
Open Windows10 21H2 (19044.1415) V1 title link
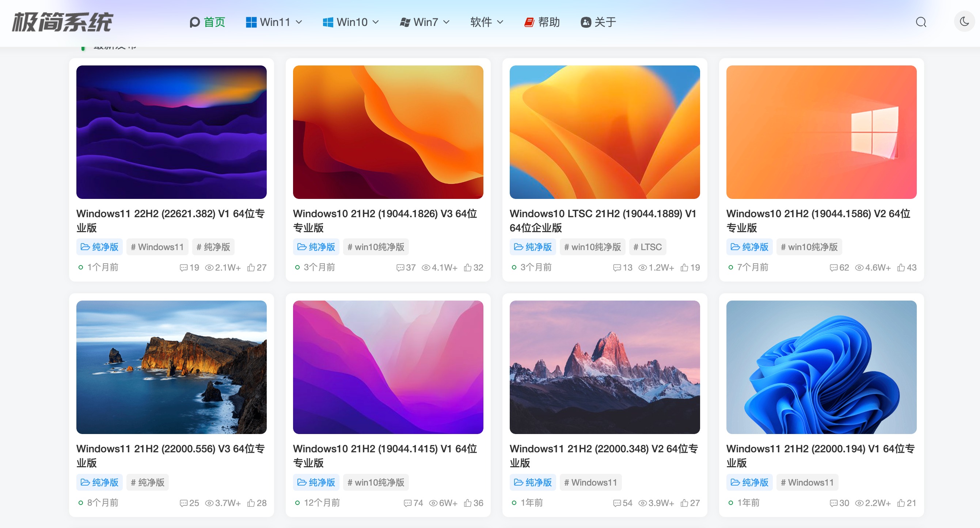point(385,456)
